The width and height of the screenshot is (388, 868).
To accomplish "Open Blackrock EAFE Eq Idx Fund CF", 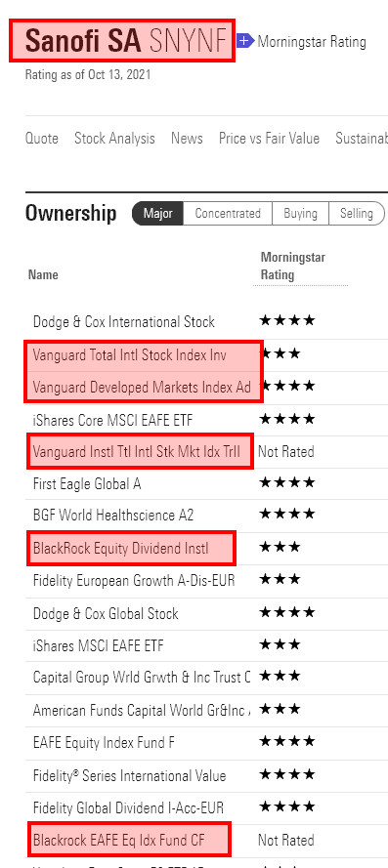I will [118, 841].
